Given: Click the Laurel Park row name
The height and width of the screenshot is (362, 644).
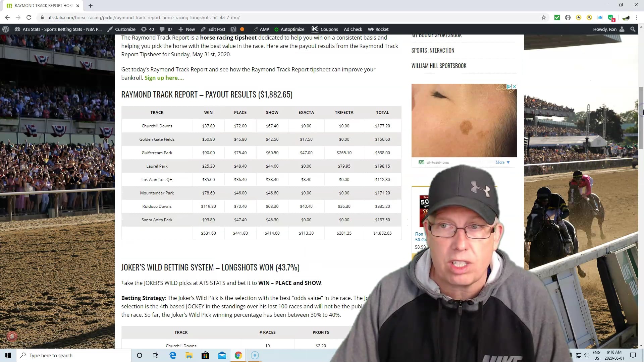Looking at the screenshot, I should pyautogui.click(x=157, y=166).
